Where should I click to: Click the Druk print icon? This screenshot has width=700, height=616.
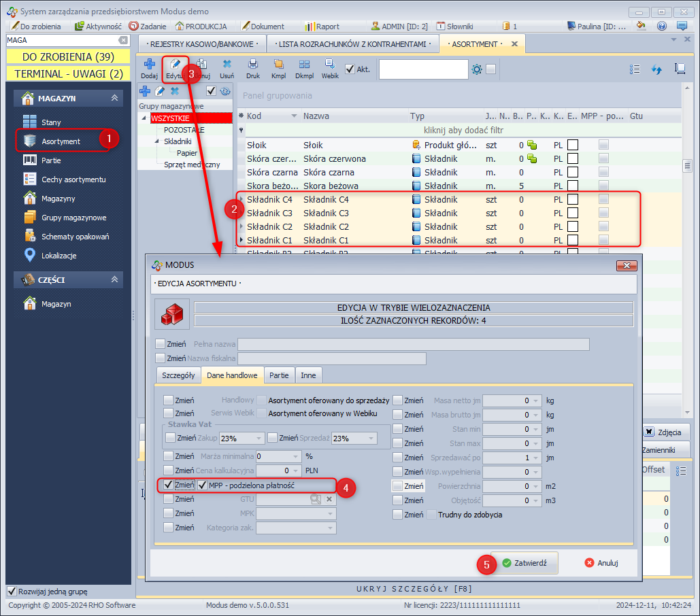253,68
